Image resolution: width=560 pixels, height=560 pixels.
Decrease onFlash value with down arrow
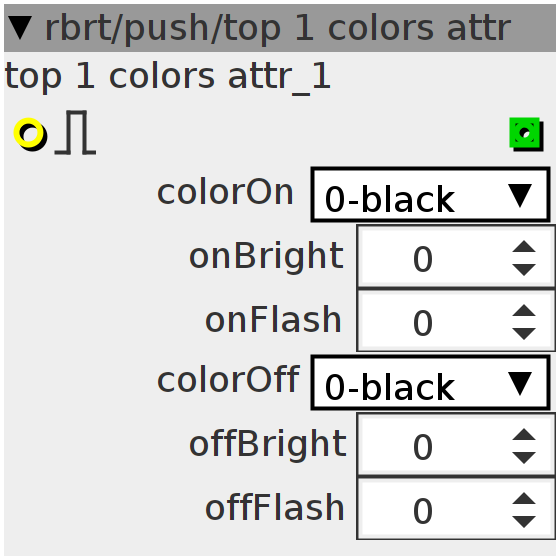coord(524,333)
